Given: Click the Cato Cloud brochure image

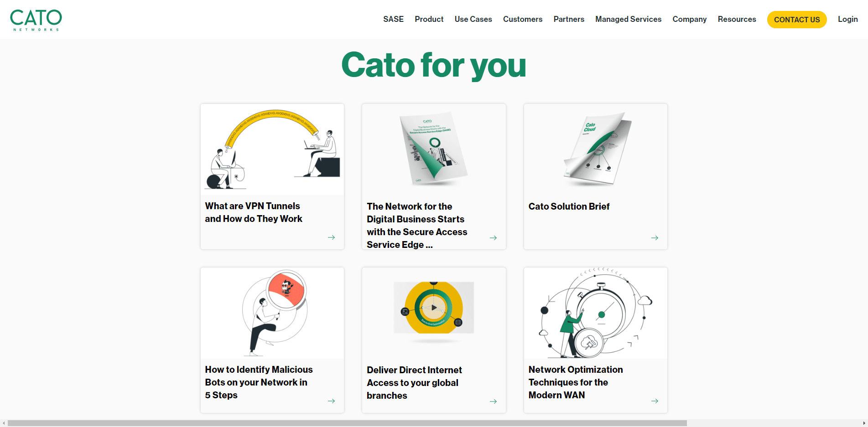Looking at the screenshot, I should point(595,150).
